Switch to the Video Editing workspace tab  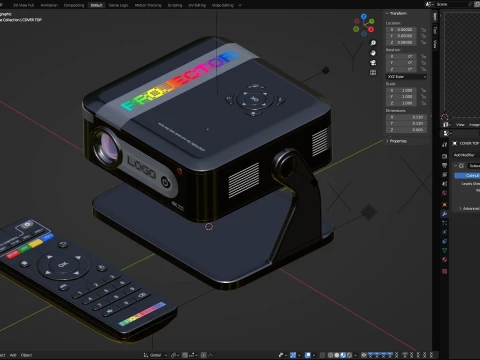223,5
